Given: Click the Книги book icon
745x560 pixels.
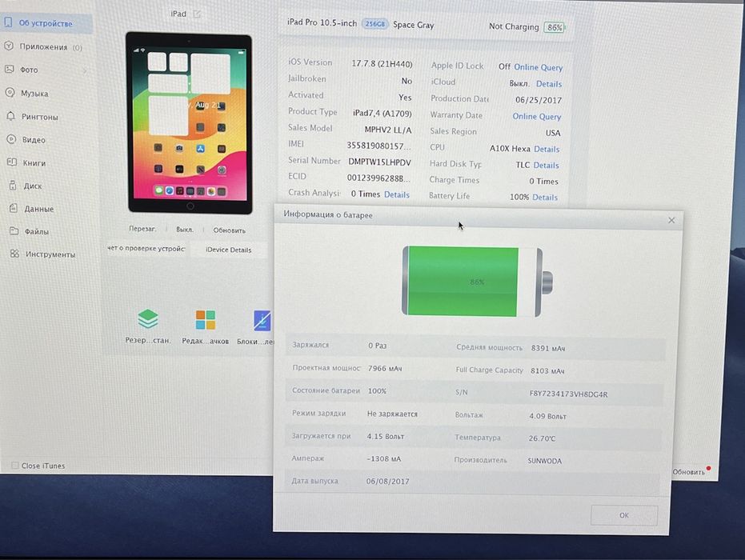Looking at the screenshot, I should pyautogui.click(x=12, y=162).
